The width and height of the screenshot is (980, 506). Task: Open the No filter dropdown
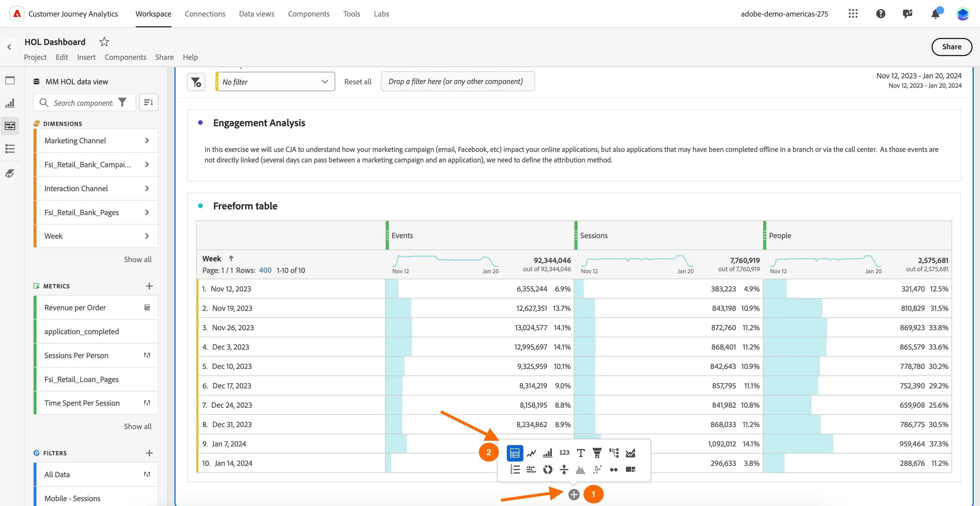275,82
